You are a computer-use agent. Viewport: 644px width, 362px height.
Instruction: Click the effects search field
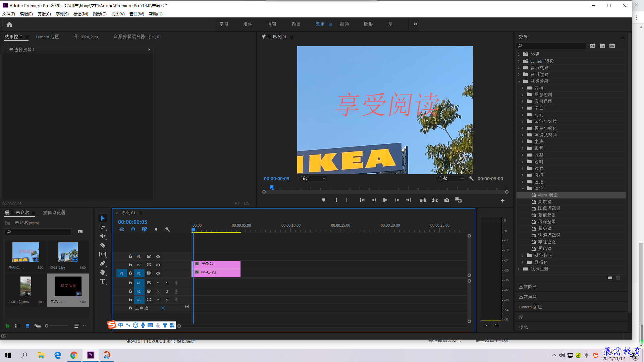tap(551, 46)
